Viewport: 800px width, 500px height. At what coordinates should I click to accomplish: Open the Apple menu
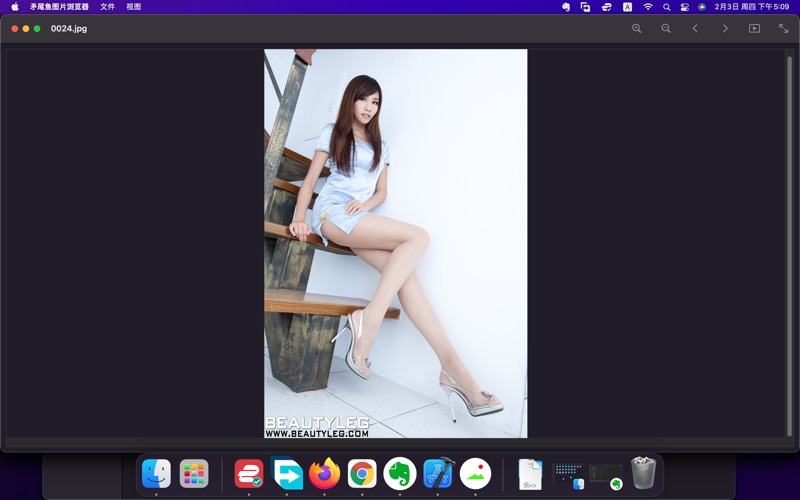(15, 7)
